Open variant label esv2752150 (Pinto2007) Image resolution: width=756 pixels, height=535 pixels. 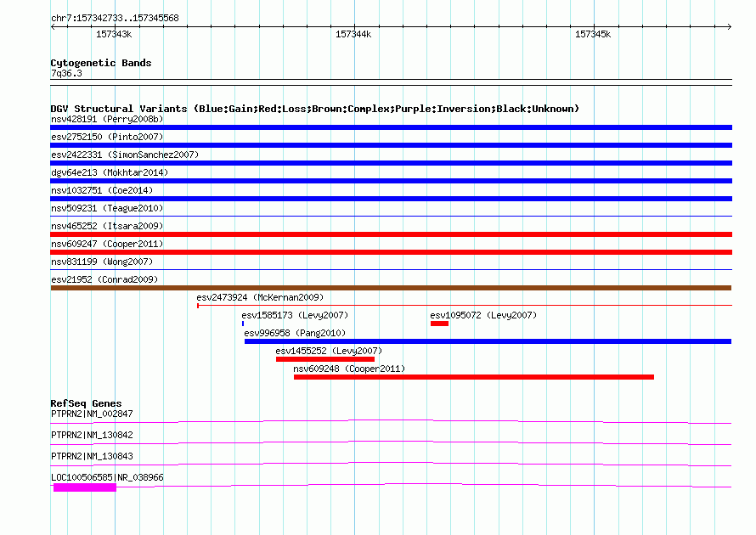click(x=107, y=137)
